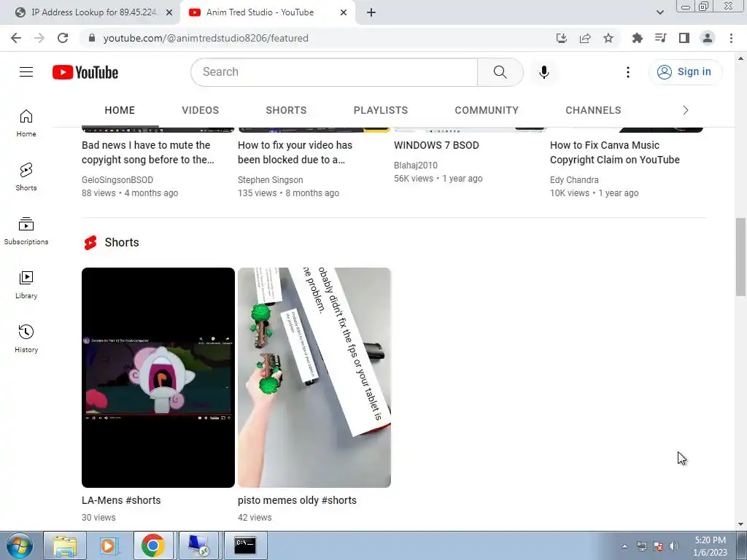Open Windows Explorer from taskbar

(65, 545)
